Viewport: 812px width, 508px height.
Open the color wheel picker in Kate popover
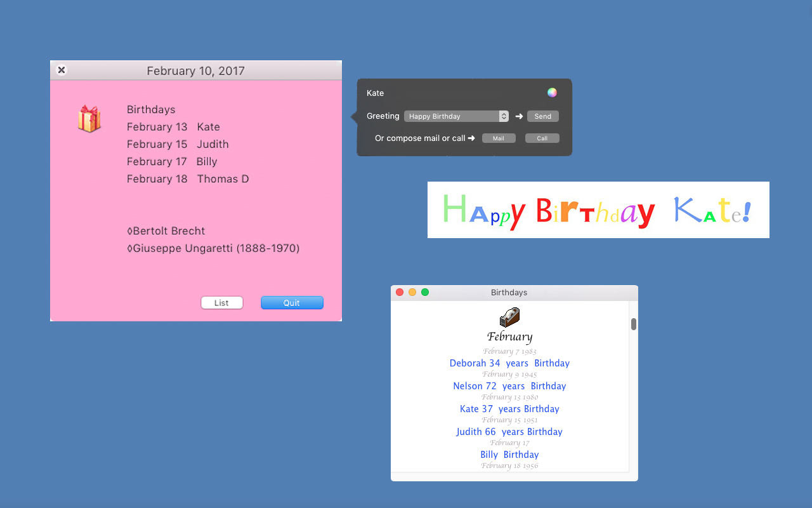(552, 93)
